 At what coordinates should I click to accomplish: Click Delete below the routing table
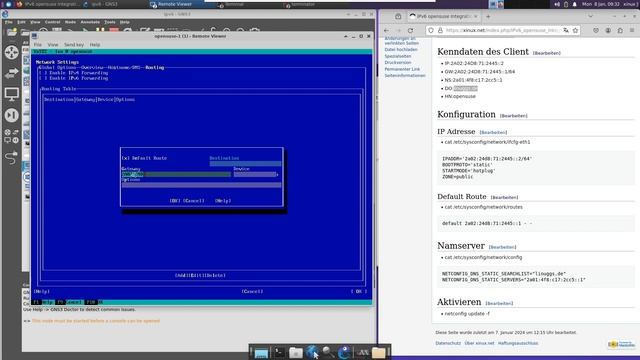(x=216, y=276)
